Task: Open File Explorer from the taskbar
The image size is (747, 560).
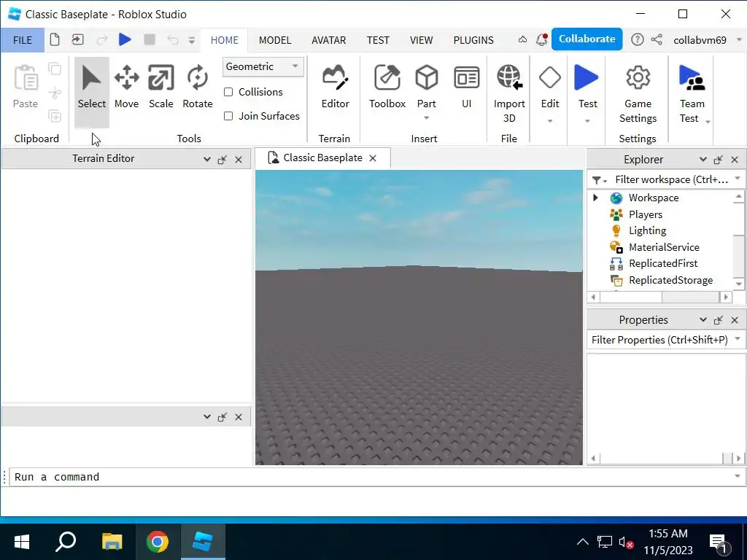Action: (x=112, y=542)
